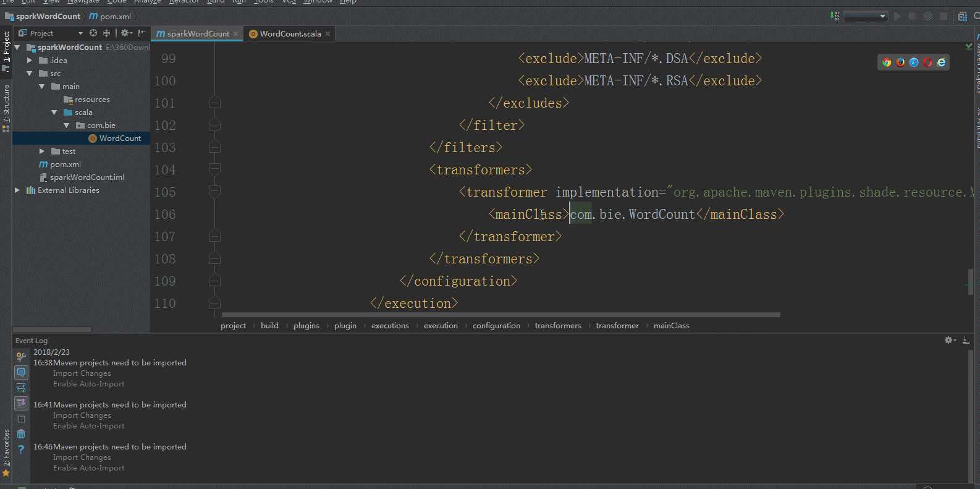
Task: Open Event Log gear options
Action: 950,341
